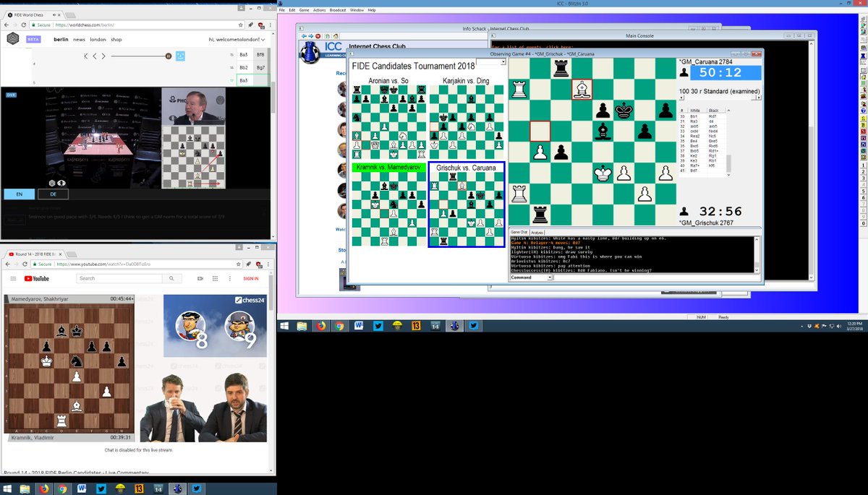The height and width of the screenshot is (495, 868).
Task: Click the white bishop on highlighted square
Action: (x=582, y=90)
